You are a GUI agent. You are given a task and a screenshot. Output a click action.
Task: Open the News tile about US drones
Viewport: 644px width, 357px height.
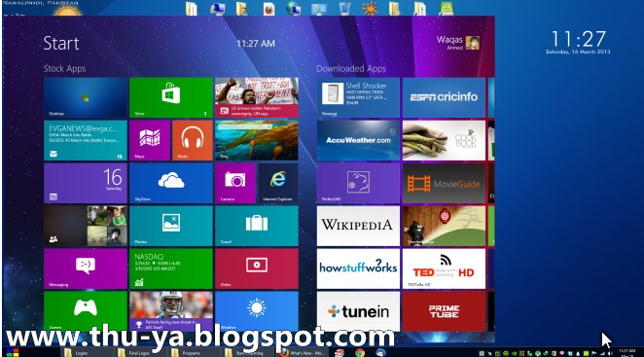click(256, 97)
